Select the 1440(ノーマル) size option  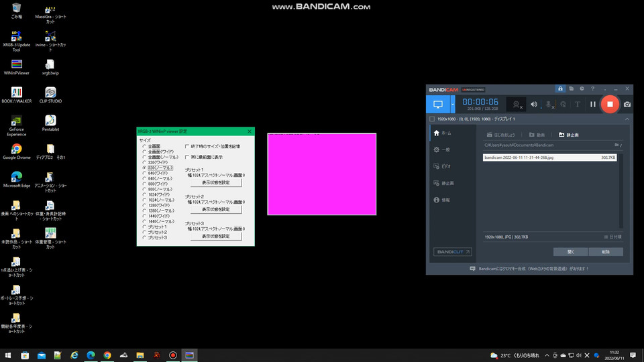click(x=144, y=221)
